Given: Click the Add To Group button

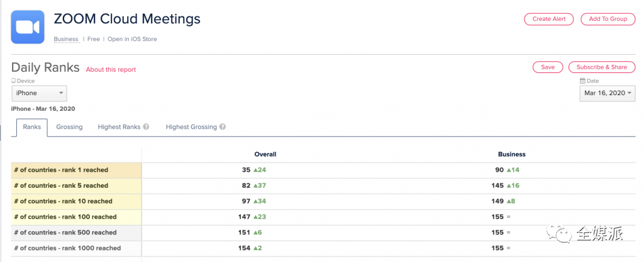Looking at the screenshot, I should [x=608, y=19].
